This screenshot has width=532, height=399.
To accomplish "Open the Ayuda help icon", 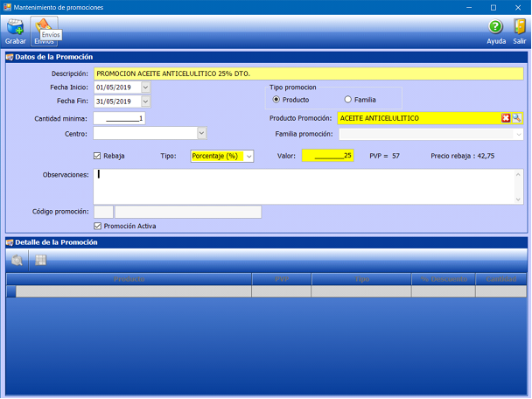I will pos(495,29).
